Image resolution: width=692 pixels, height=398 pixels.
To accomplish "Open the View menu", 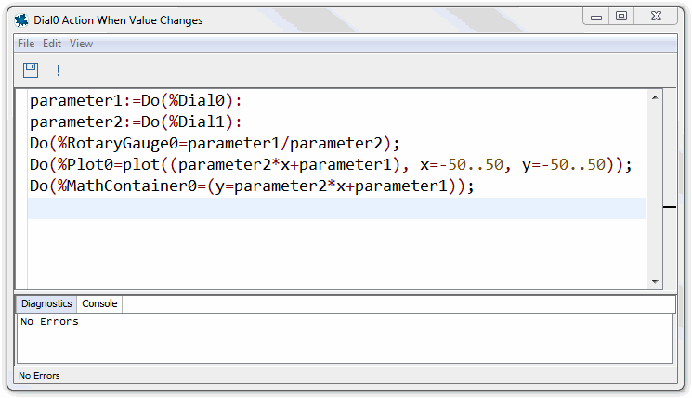I will 81,43.
